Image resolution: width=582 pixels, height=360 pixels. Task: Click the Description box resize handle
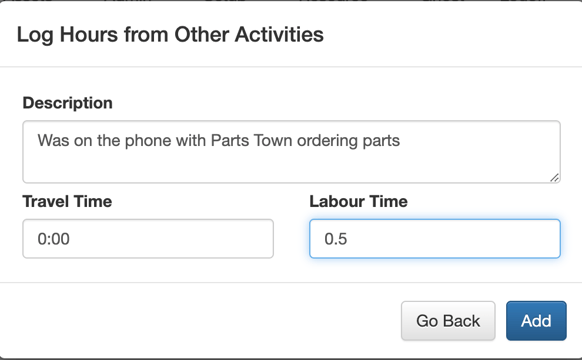point(555,178)
